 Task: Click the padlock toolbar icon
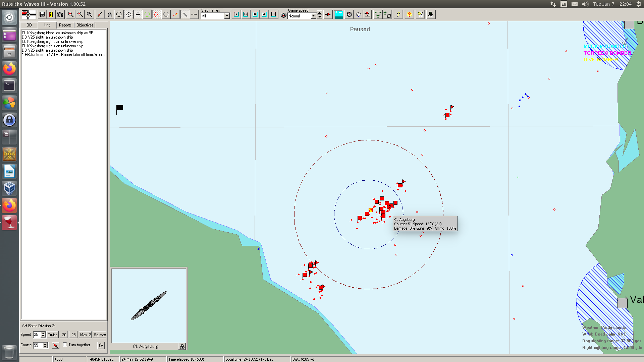click(x=110, y=14)
